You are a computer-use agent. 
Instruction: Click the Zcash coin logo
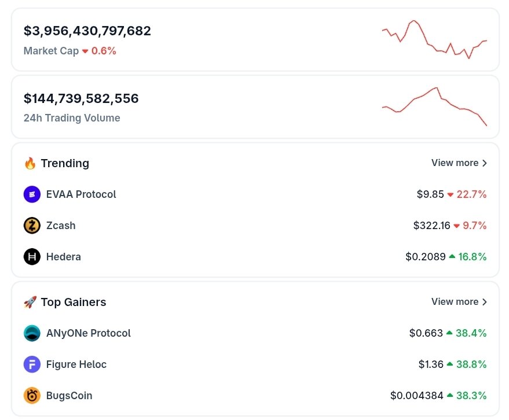coord(32,226)
